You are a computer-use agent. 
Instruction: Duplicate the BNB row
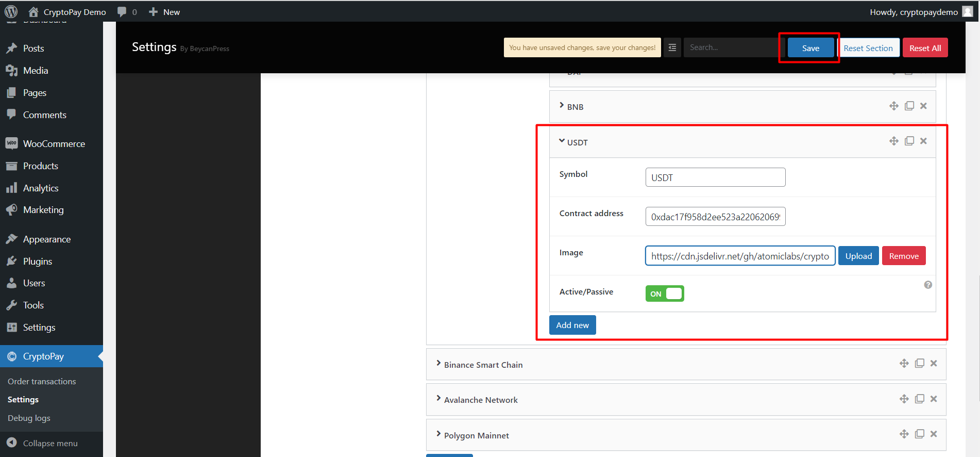[x=909, y=106]
